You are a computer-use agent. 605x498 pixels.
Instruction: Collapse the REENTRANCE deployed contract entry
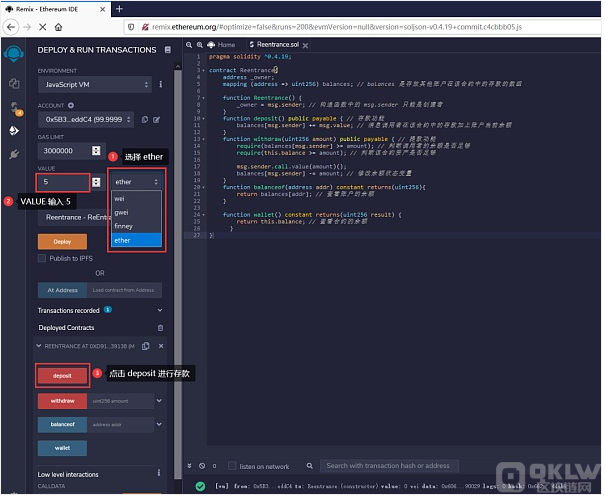pos(39,346)
